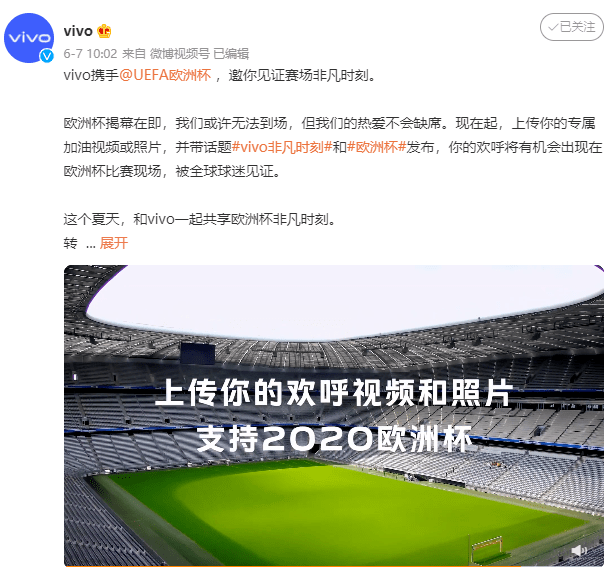Mute video using the speaker icon
Viewport: 611px width, 567px height.
[578, 551]
